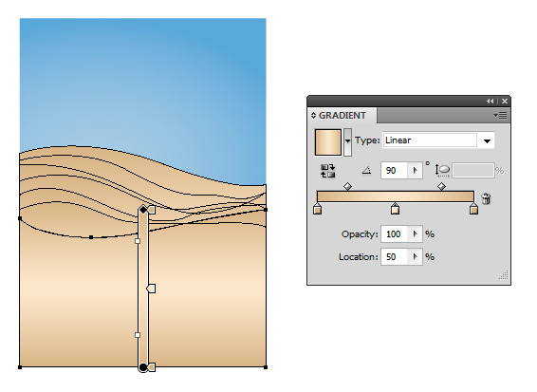The width and height of the screenshot is (537, 392).
Task: Select the GRADIENT panel tab
Action: 342,116
